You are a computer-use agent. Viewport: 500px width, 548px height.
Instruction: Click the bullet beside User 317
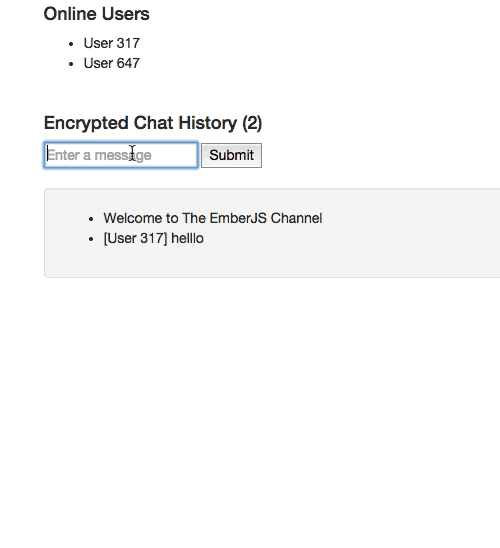coord(71,44)
